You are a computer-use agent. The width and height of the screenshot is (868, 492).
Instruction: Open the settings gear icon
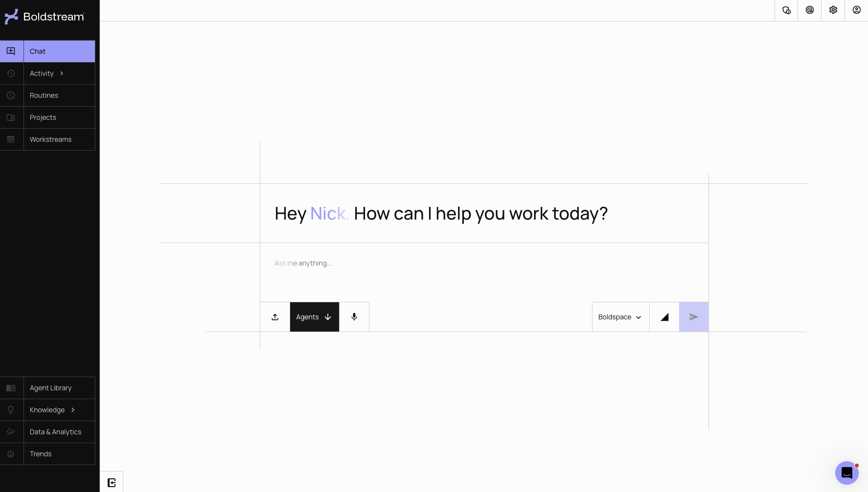coord(833,10)
